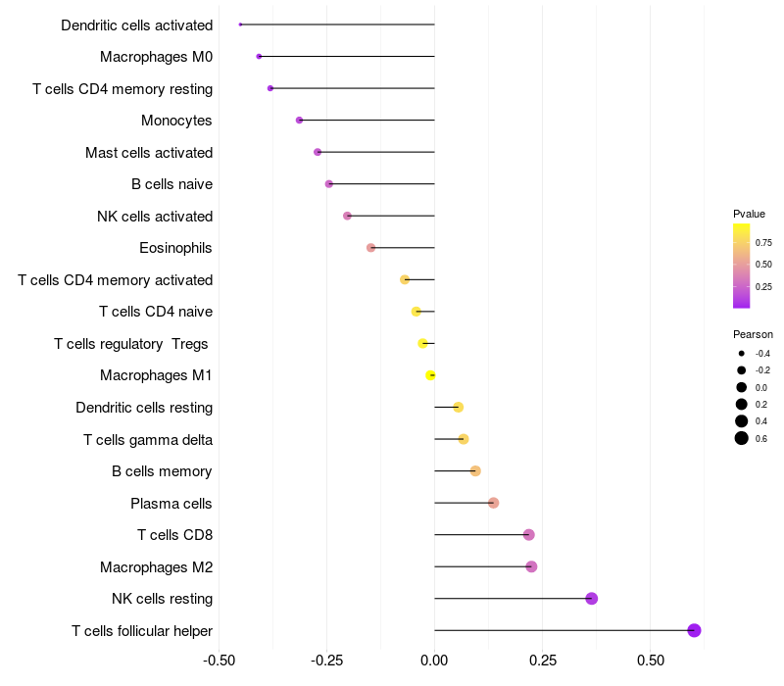Image resolution: width=784 pixels, height=686 pixels.
Task: Click the Pvalue color gradient bar
Action: (741, 266)
